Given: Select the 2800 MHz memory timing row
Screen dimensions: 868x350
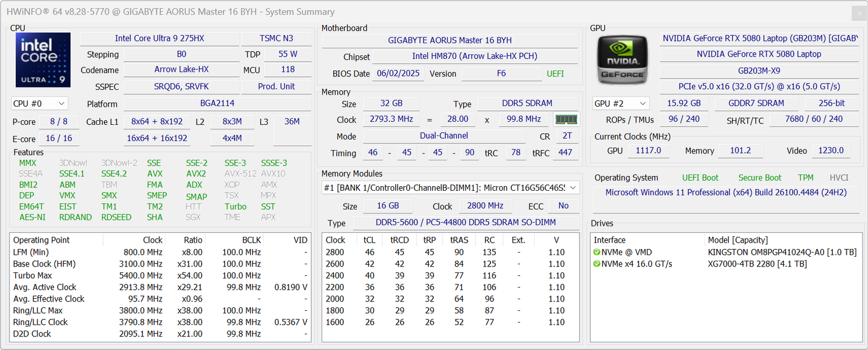Looking at the screenshot, I should 335,253.
